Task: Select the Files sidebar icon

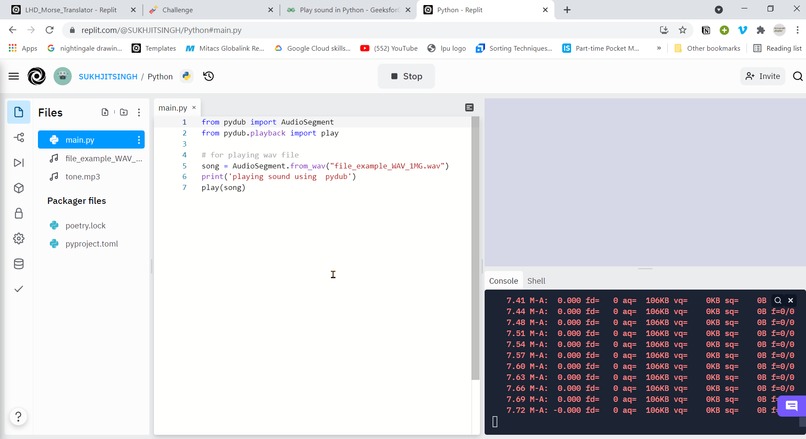Action: (x=19, y=112)
